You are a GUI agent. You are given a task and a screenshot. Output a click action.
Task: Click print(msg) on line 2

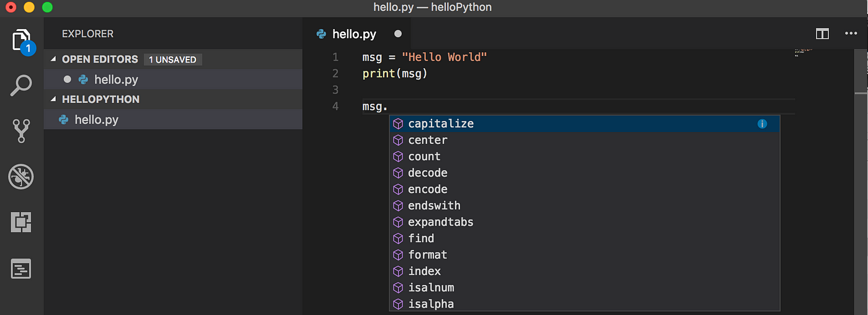coord(396,74)
